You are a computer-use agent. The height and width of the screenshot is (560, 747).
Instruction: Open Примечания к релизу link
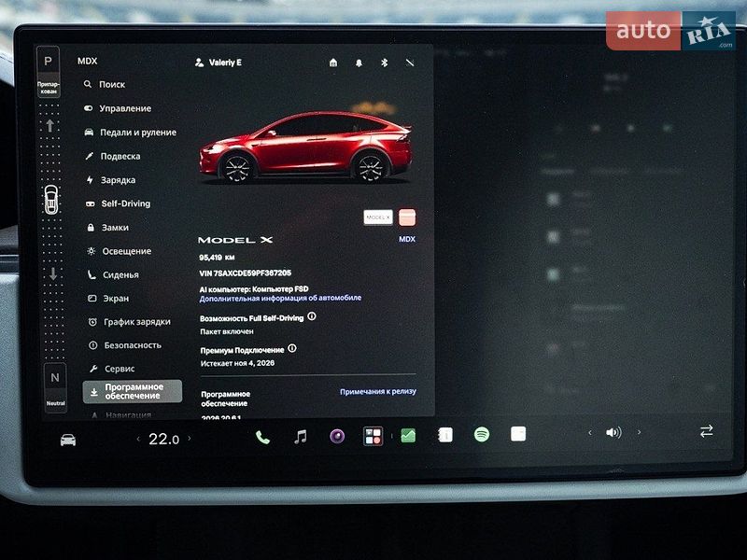[x=378, y=391]
